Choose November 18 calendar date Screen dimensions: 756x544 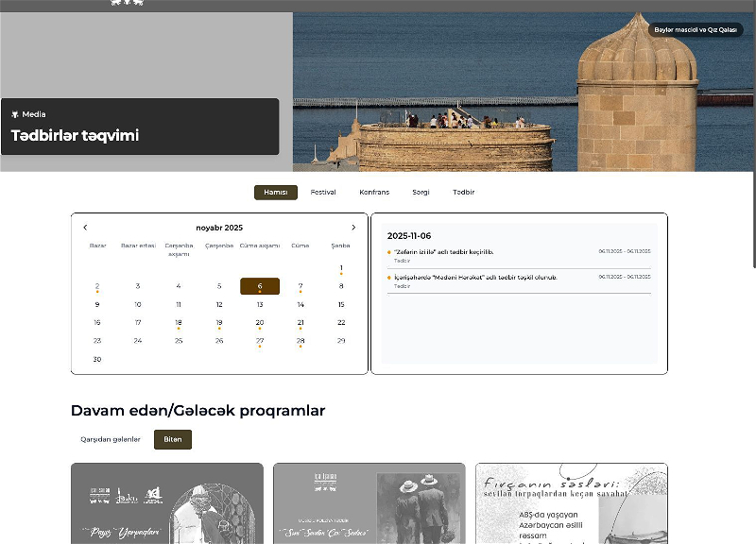[179, 323]
